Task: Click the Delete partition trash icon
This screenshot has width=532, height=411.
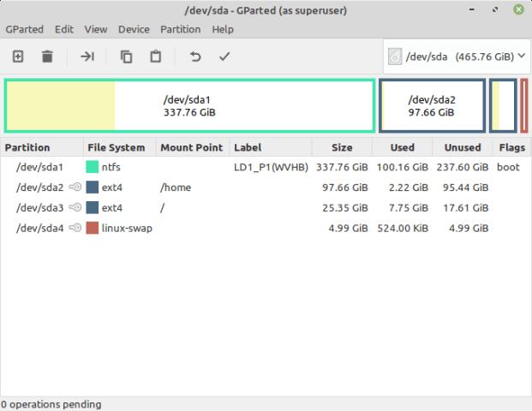Action: [x=47, y=57]
